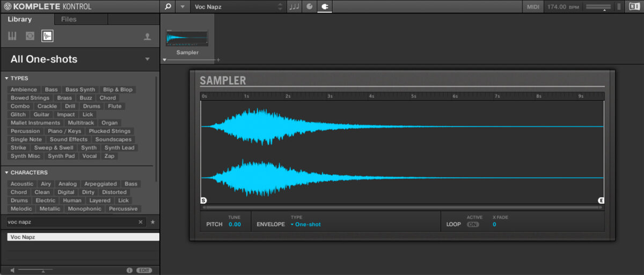Toggle the Sound Effects type tag
The width and height of the screenshot is (644, 275).
click(69, 139)
